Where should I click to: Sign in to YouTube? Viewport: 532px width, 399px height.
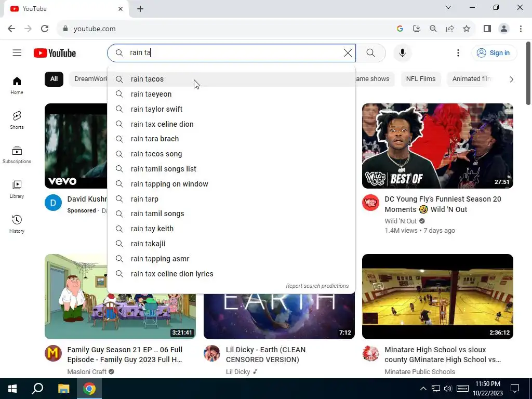click(494, 53)
